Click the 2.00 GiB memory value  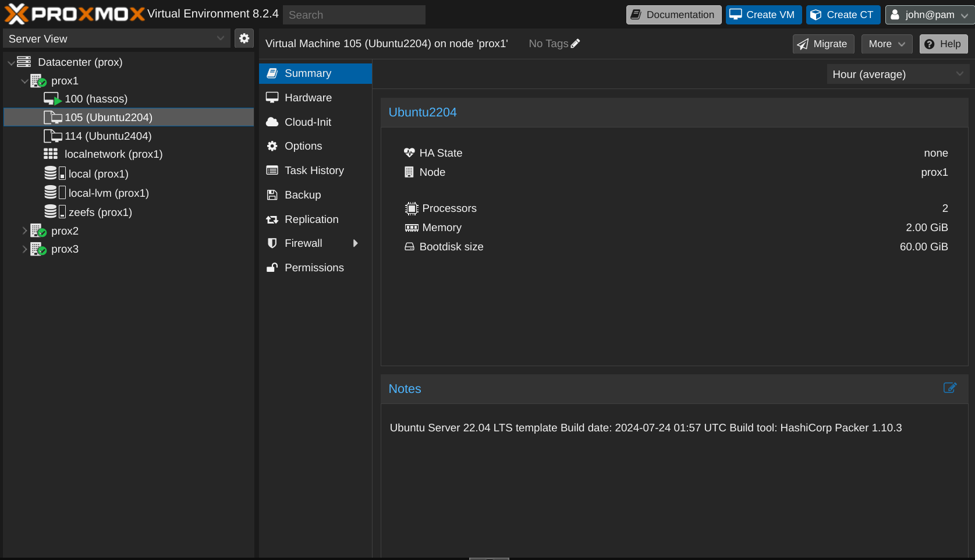927,228
